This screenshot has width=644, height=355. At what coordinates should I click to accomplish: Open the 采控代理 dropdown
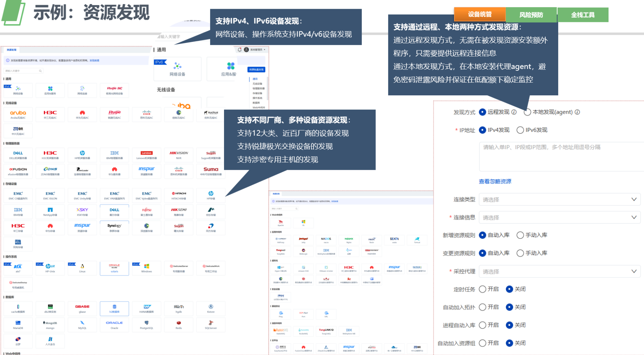(560, 271)
